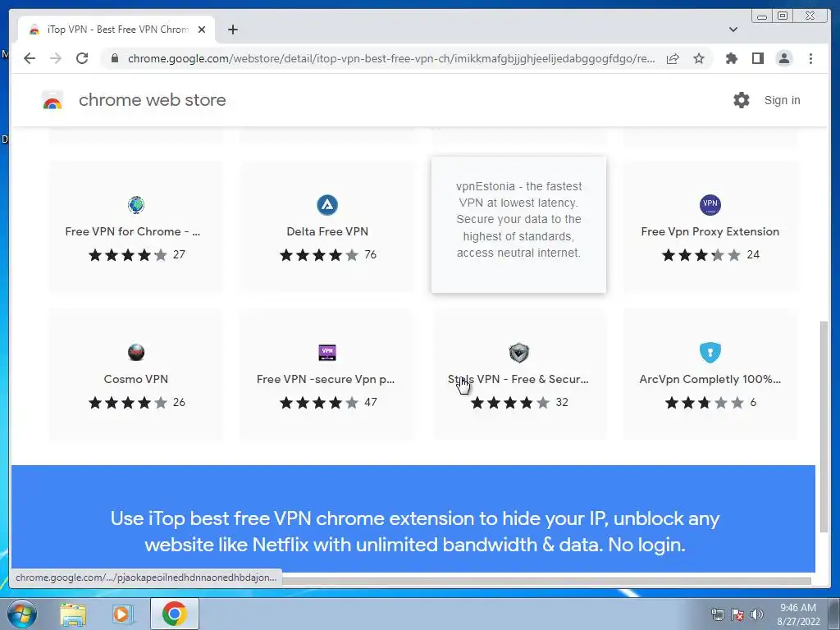Click the Stals VPN star rating
Image resolution: width=840 pixels, height=630 pixels.
tap(510, 402)
